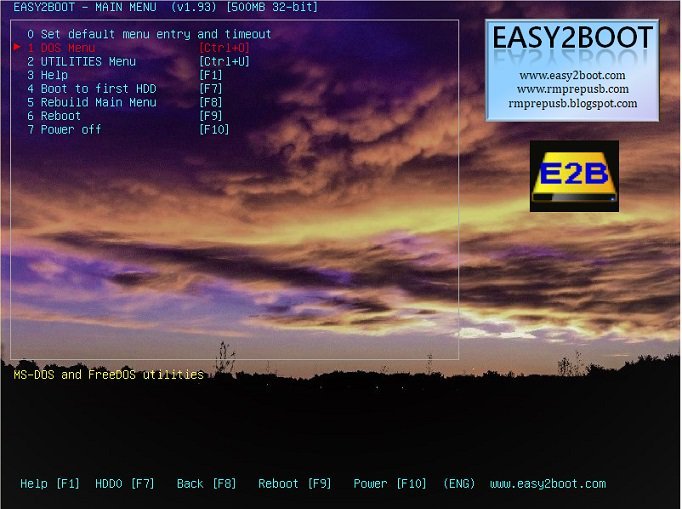Image resolution: width=682 pixels, height=509 pixels.
Task: Click www.easy2boot.com in bottom bar
Action: click(x=548, y=484)
